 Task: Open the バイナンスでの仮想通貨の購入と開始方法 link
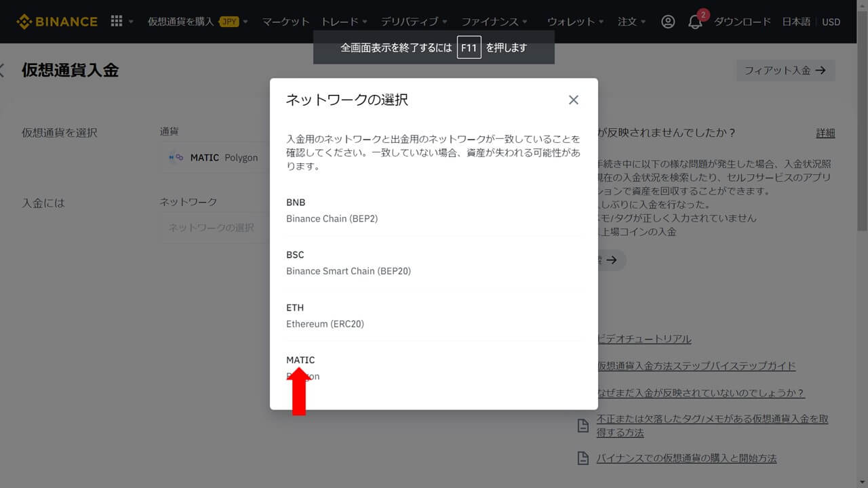tap(686, 458)
